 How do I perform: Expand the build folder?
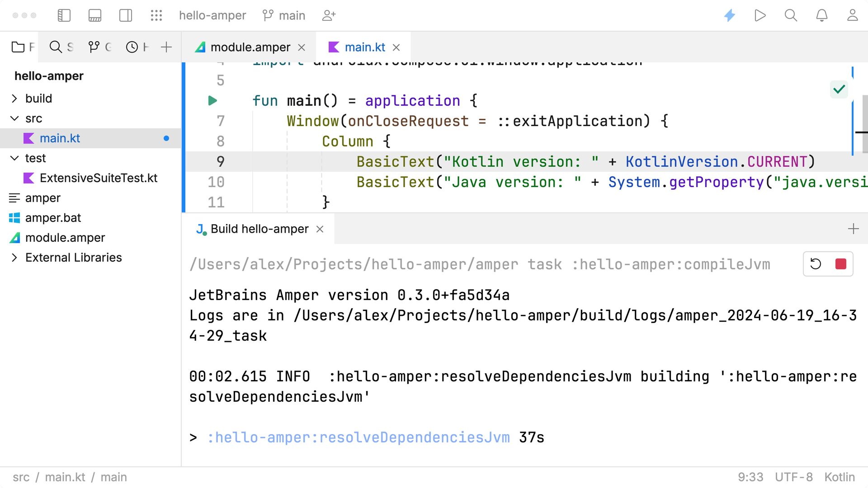(14, 99)
